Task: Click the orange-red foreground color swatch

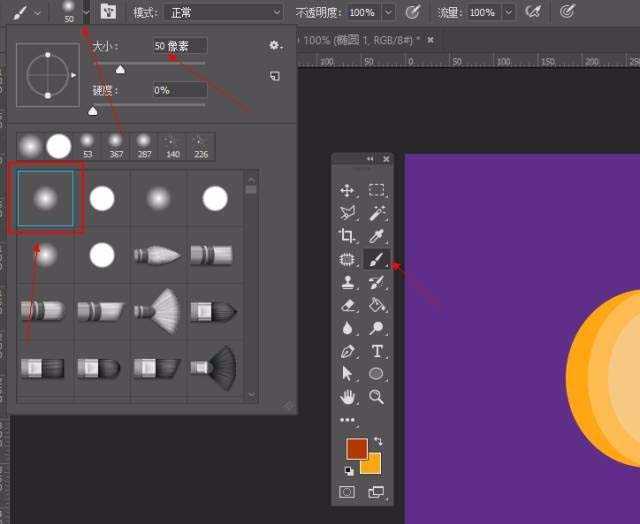Action: point(356,449)
